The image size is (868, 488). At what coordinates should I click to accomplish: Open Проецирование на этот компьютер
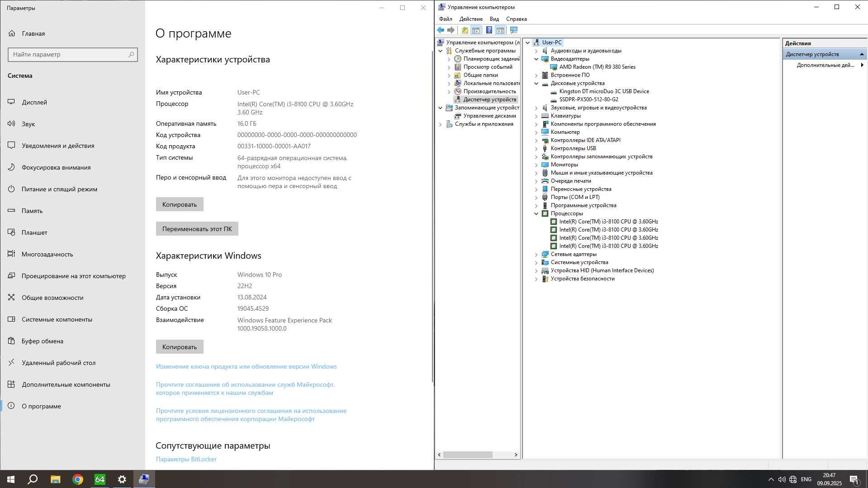coord(72,276)
